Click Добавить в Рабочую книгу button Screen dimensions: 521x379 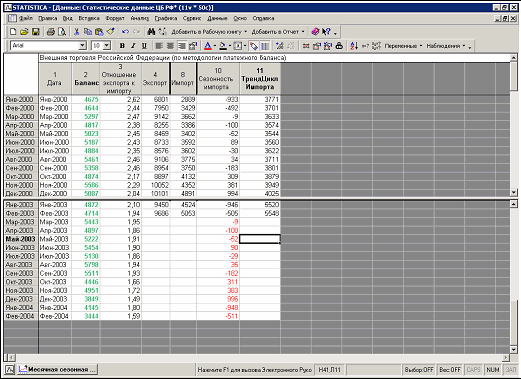[x=209, y=32]
